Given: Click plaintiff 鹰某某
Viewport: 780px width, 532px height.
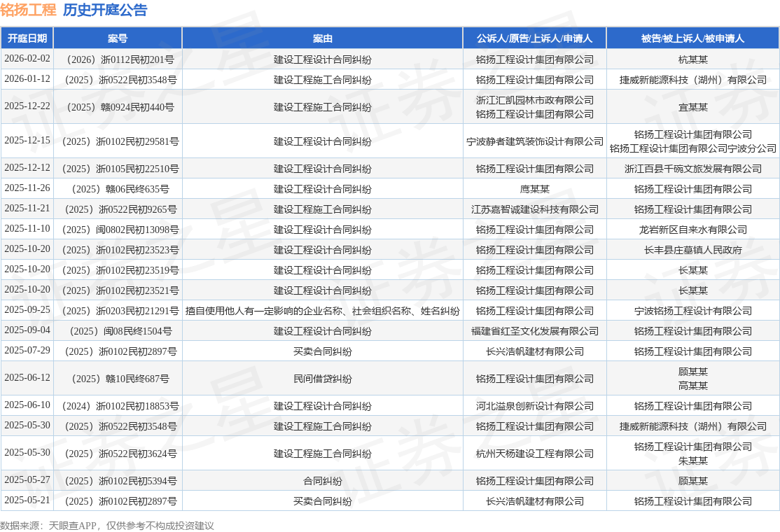Looking at the screenshot, I should (x=535, y=190).
